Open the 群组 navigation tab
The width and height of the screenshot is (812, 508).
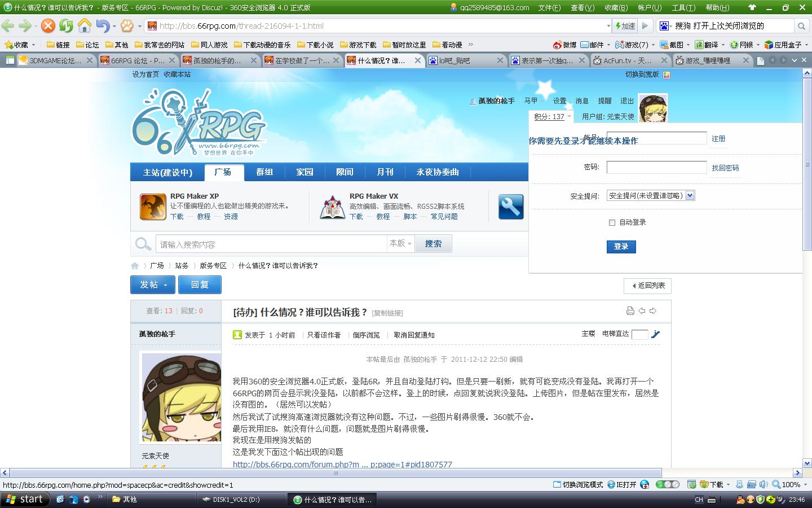(264, 172)
